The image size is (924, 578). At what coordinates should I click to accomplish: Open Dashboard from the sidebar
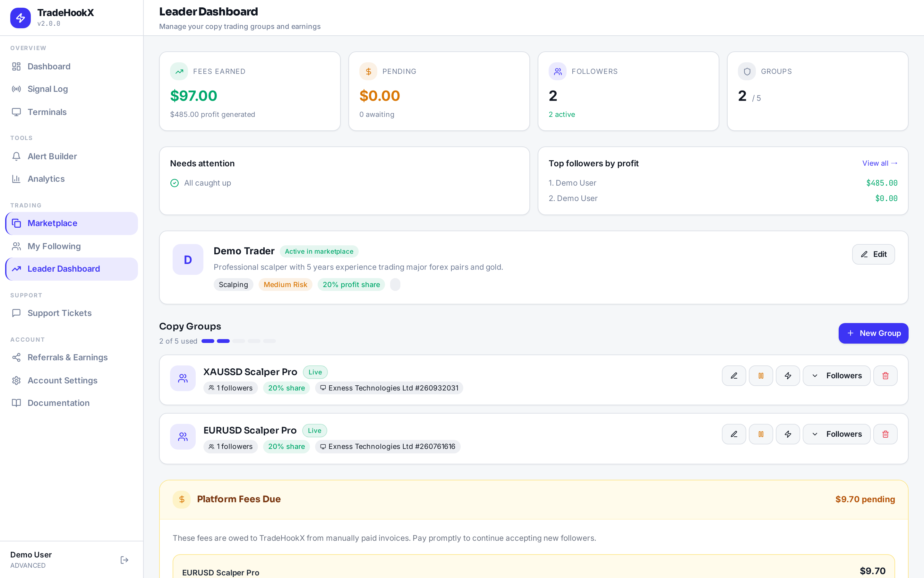72,66
